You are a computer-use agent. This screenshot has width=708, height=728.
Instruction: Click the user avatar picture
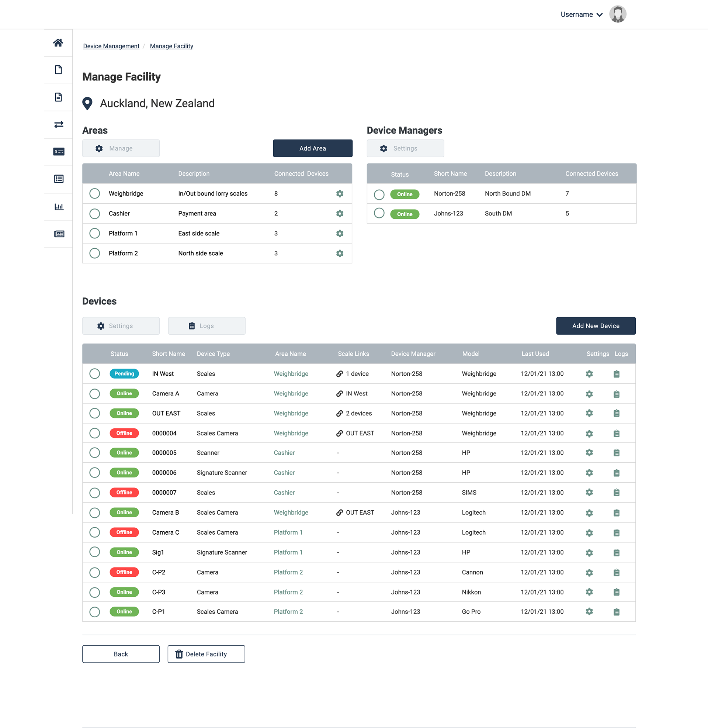point(617,14)
